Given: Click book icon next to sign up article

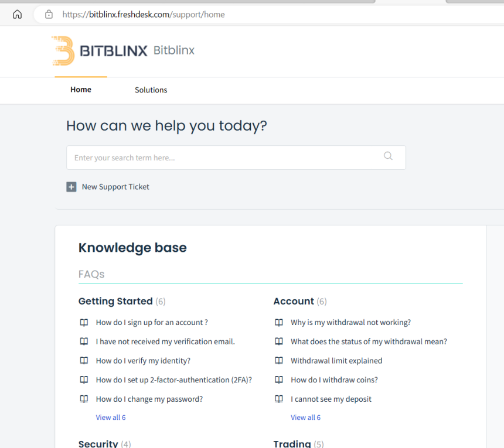Looking at the screenshot, I should point(84,322).
